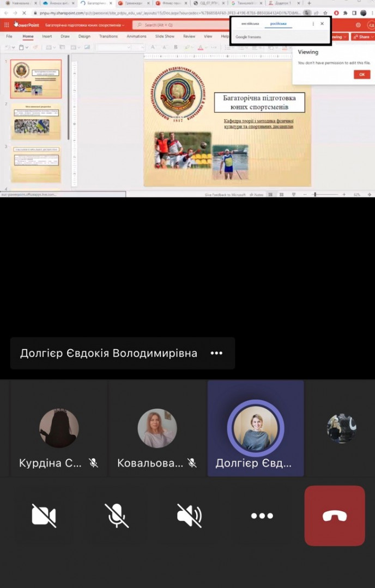Expand the presentation file name dropdown
The height and width of the screenshot is (588, 375).
[124, 25]
